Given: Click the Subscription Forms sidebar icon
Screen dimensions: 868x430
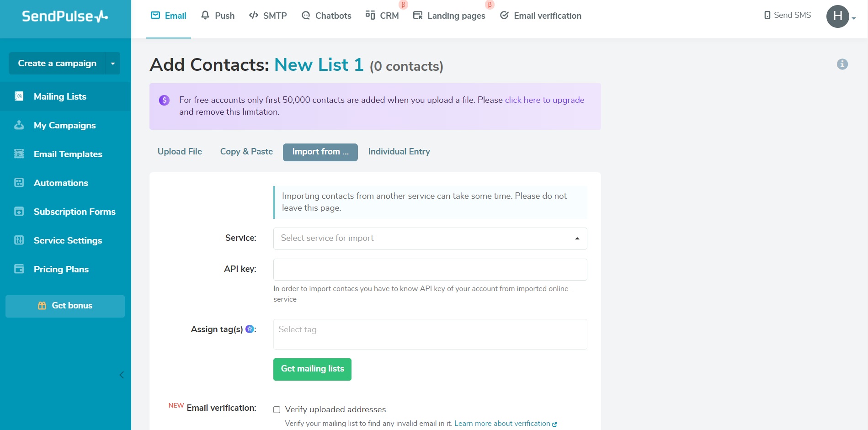Looking at the screenshot, I should (19, 212).
